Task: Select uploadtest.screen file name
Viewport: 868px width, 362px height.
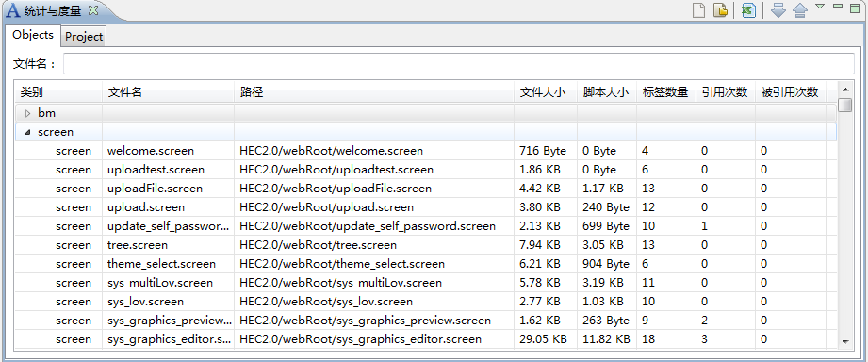Action: pyautogui.click(x=156, y=170)
